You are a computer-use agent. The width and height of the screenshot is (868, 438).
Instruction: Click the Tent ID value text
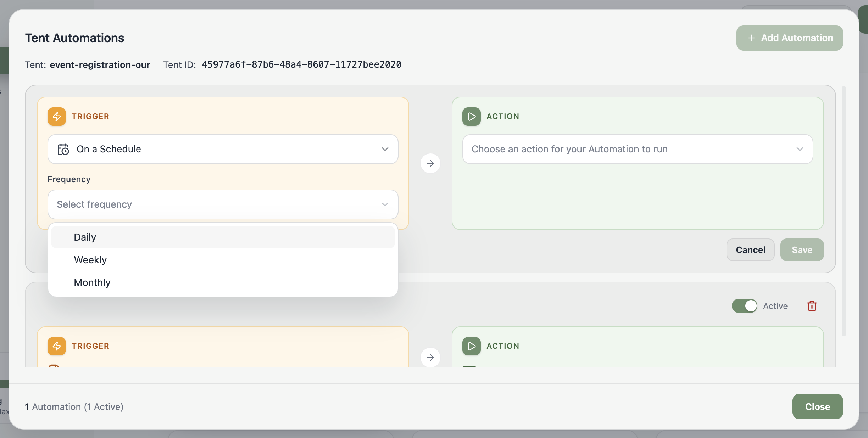click(302, 64)
